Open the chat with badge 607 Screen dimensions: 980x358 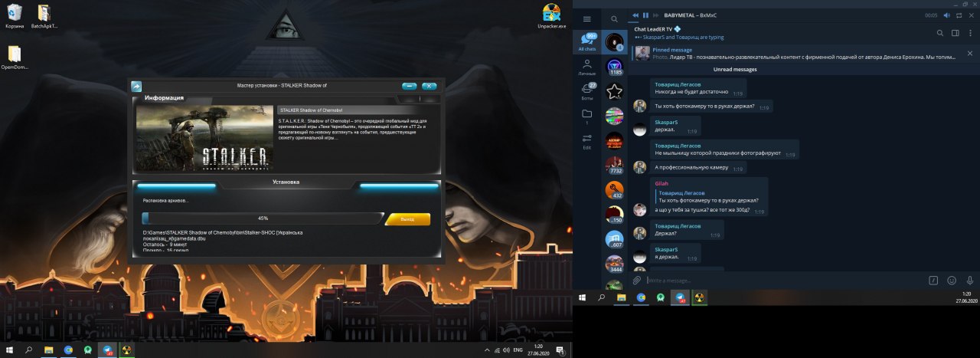[x=614, y=239]
